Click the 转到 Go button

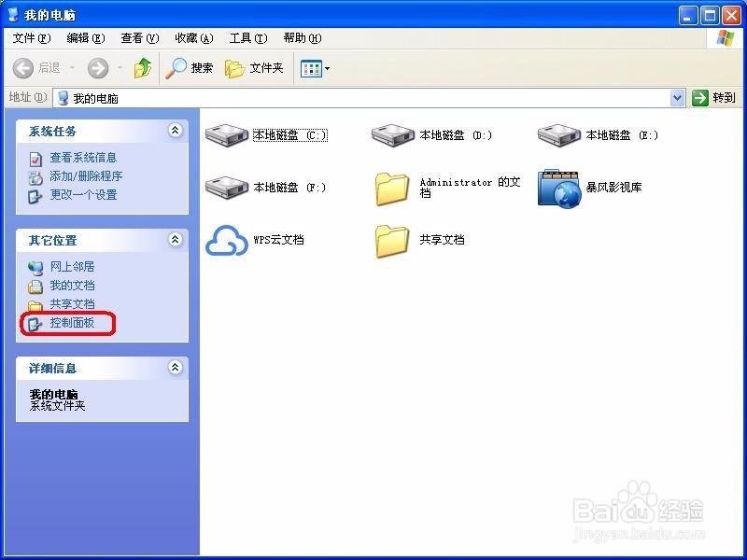713,98
